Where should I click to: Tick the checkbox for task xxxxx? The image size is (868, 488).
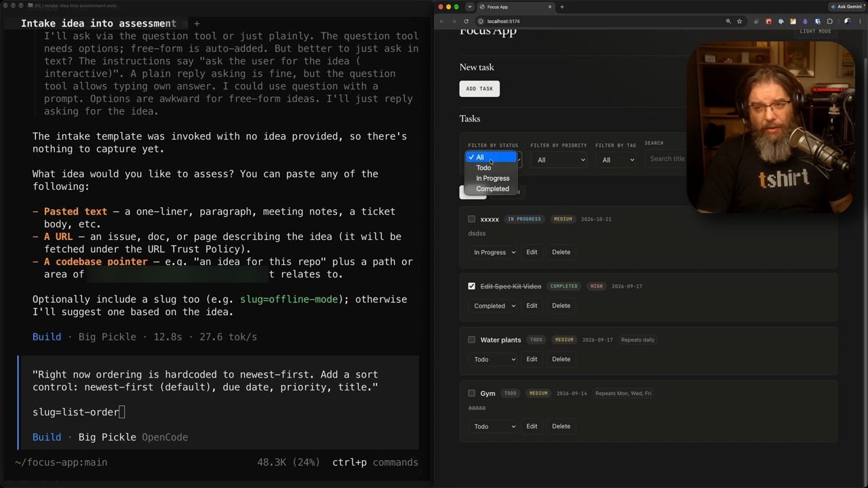tap(472, 219)
